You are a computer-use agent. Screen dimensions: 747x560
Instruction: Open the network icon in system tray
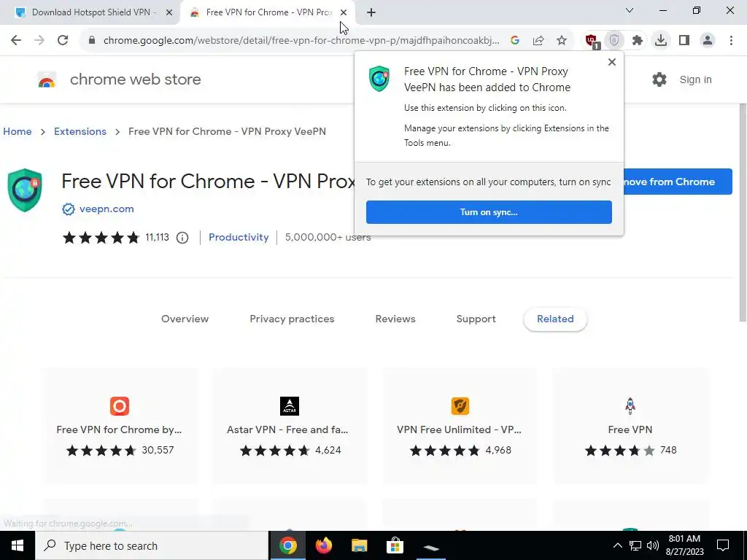click(635, 545)
